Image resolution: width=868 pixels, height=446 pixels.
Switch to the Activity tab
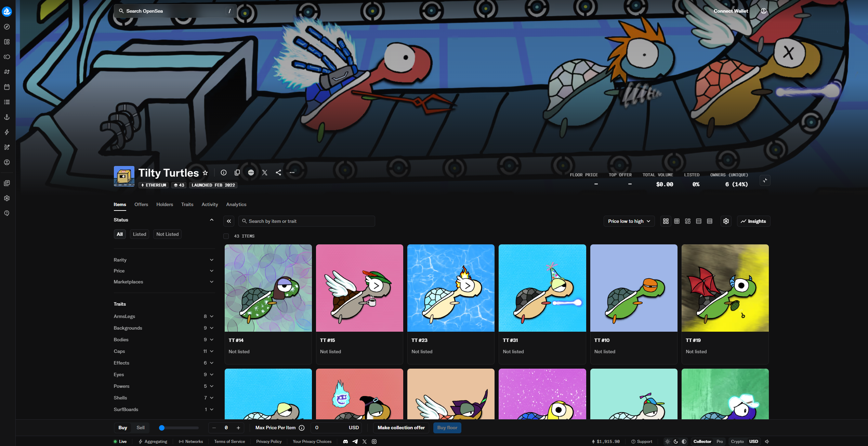(210, 204)
